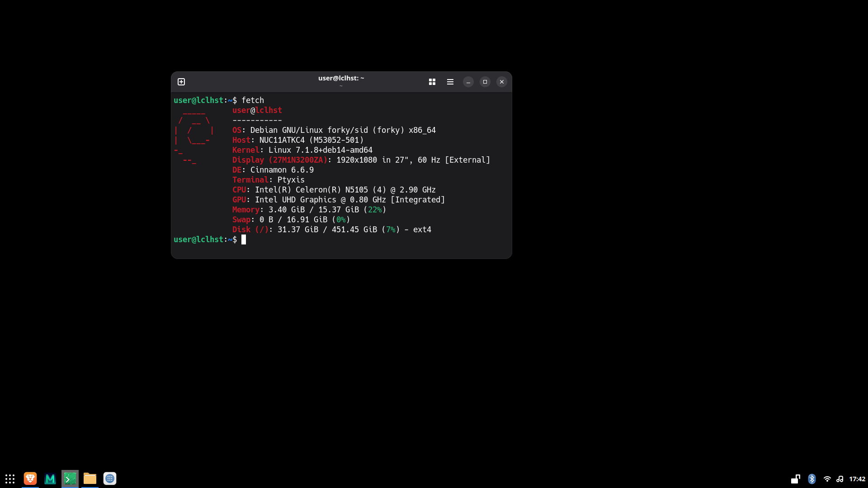Open the blue grid launcher icon

tap(110, 479)
